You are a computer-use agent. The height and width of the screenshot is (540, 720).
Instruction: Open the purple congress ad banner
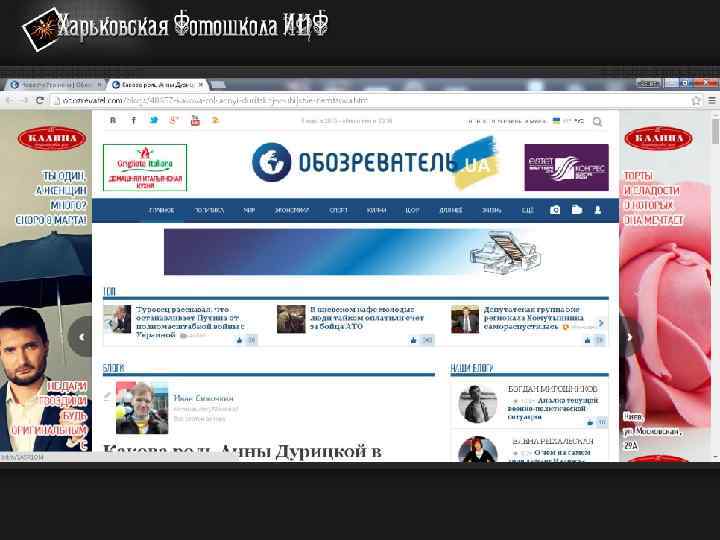click(x=567, y=167)
